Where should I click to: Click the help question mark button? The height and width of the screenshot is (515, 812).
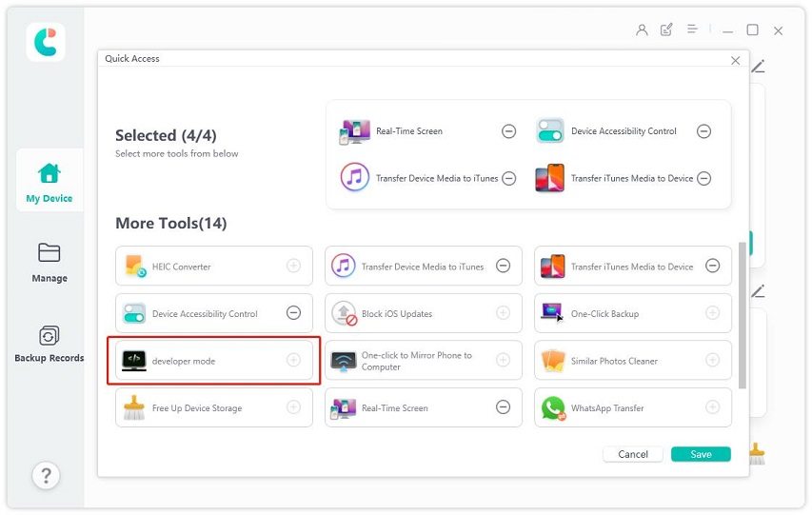coord(46,475)
